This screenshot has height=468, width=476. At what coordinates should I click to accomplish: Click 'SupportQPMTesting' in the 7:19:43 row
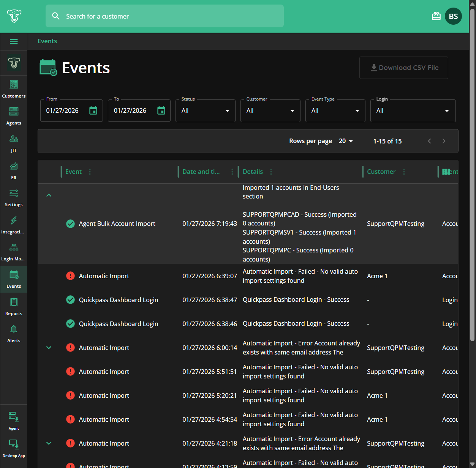click(395, 224)
